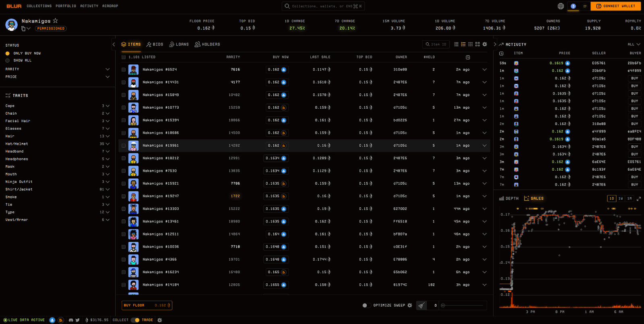This screenshot has width=644, height=324.
Task: Set the sales chart range to 1W
Action: (621, 198)
